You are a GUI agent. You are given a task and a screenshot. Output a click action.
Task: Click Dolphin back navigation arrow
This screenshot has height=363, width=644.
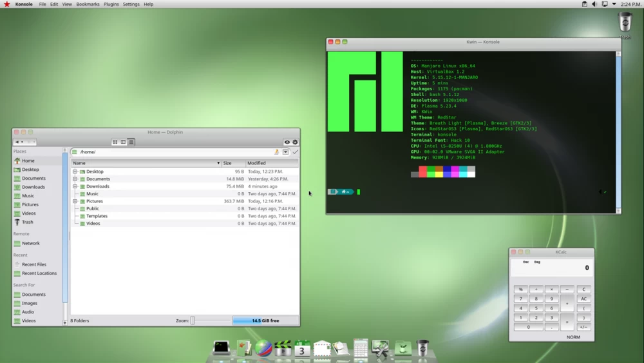coord(17,142)
